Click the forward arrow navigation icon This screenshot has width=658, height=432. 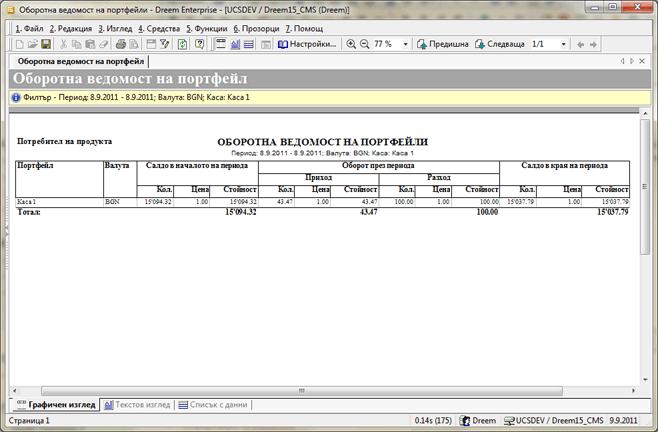pos(593,45)
